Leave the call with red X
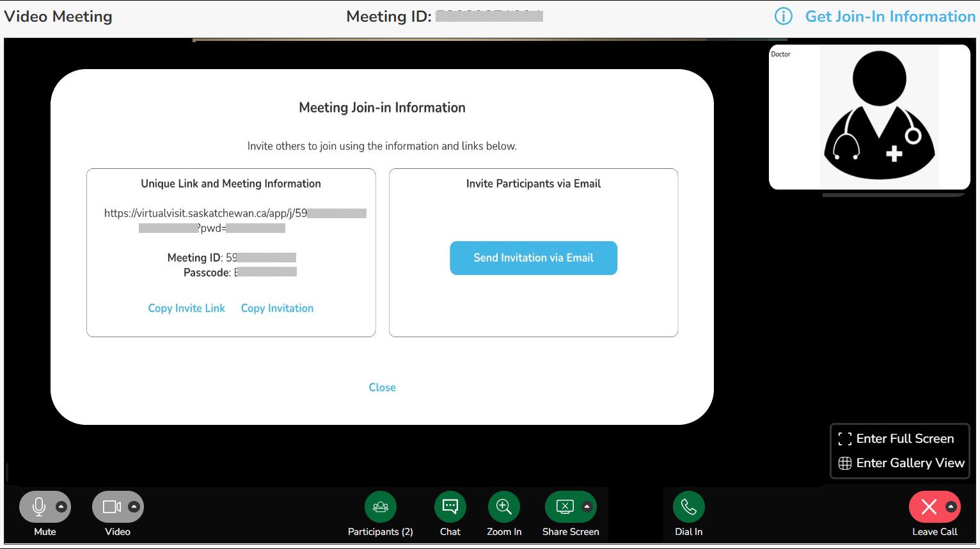980x549 pixels. (929, 507)
